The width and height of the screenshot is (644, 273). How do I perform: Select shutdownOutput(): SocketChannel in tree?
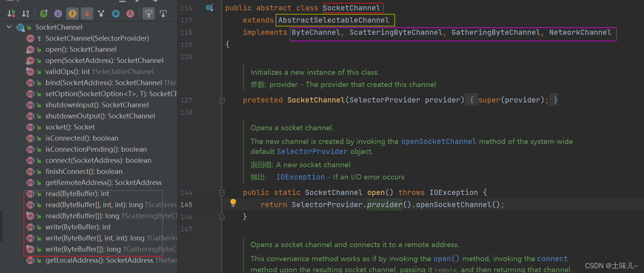pyautogui.click(x=100, y=116)
